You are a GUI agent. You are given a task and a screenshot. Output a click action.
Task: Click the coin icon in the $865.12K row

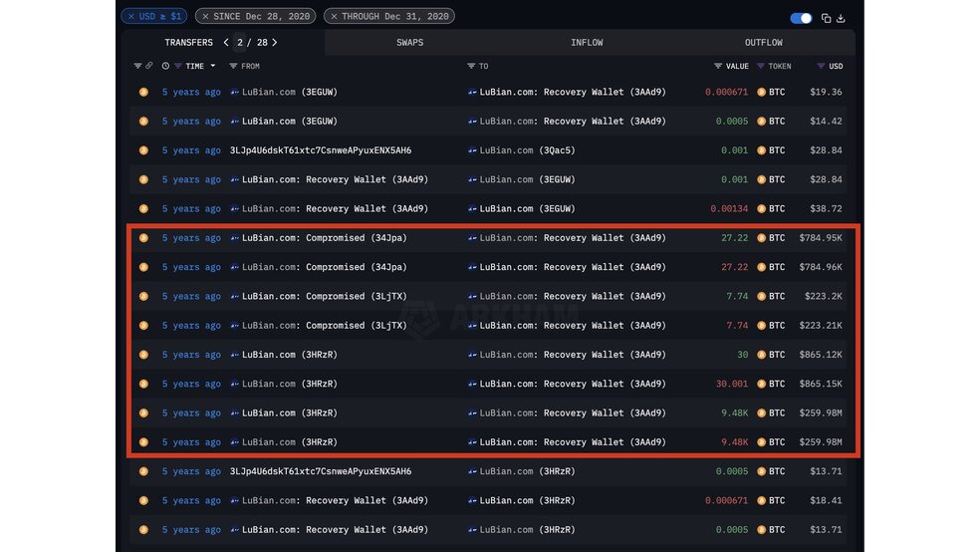pos(143,355)
